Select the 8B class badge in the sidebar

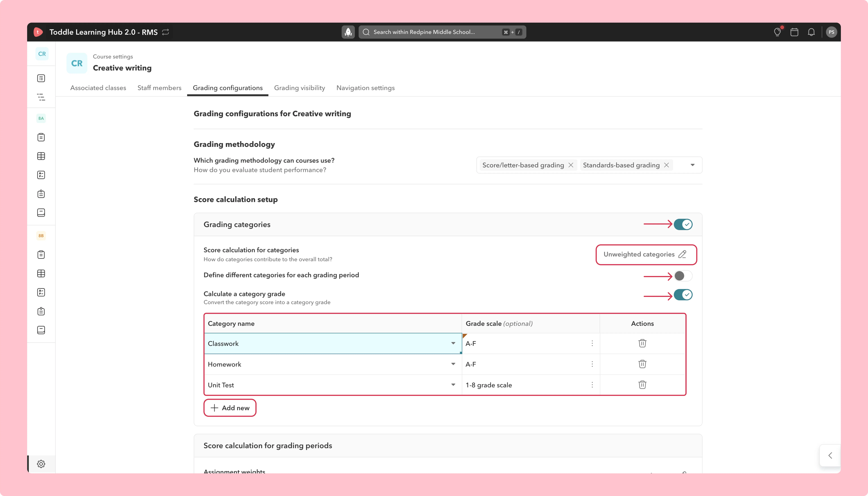point(41,236)
